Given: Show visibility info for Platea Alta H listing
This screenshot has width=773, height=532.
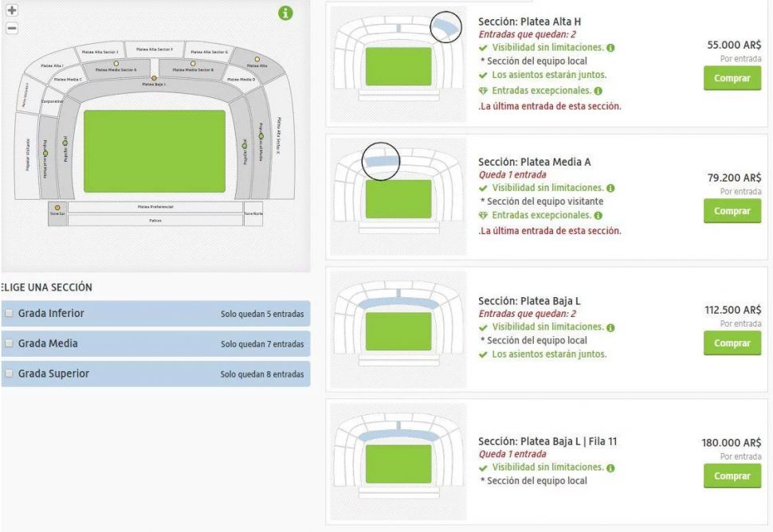Looking at the screenshot, I should (x=610, y=49).
